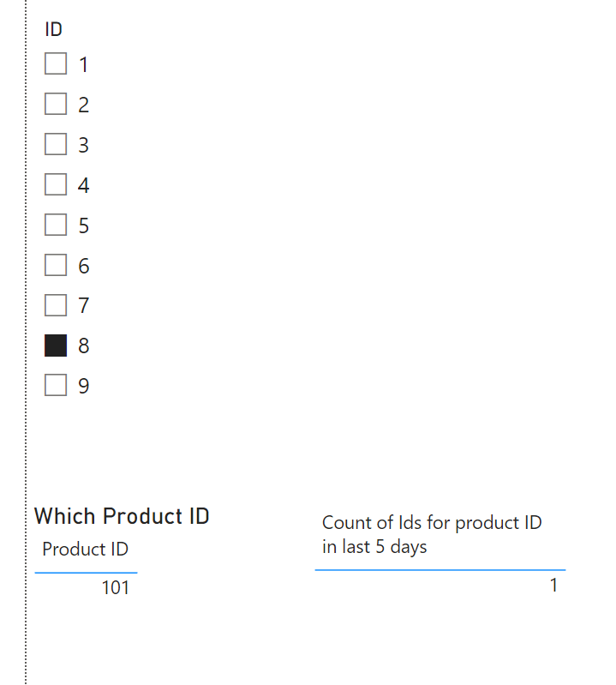The height and width of the screenshot is (685, 616).
Task: Click the number 3 slicer label
Action: coord(83,145)
